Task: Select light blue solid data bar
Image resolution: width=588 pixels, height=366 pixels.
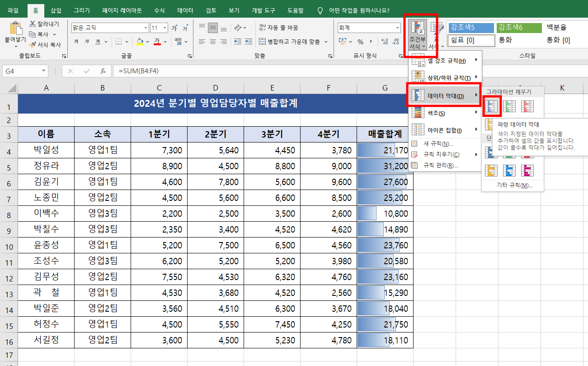Action: [510, 171]
